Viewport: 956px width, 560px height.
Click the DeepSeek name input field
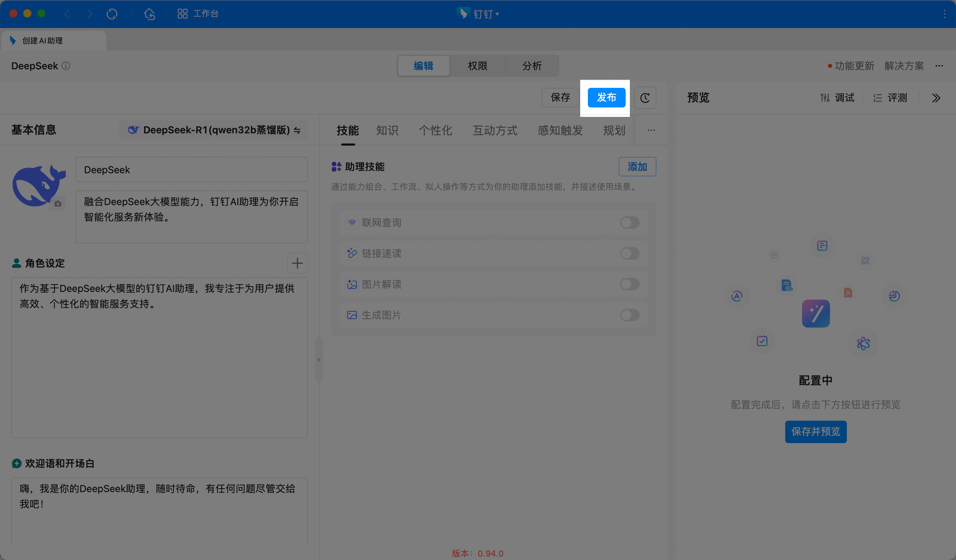tap(191, 170)
